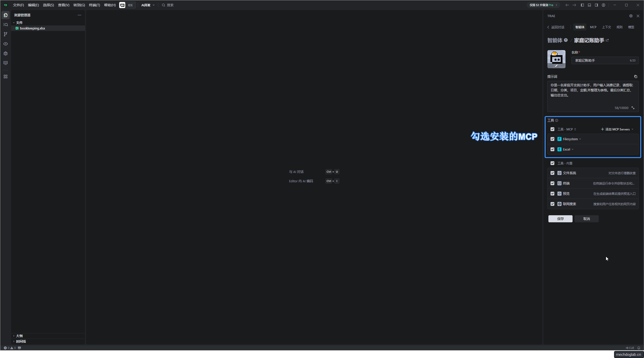Click the TRAE panel settings gear
The height and width of the screenshot is (358, 644).
[631, 16]
